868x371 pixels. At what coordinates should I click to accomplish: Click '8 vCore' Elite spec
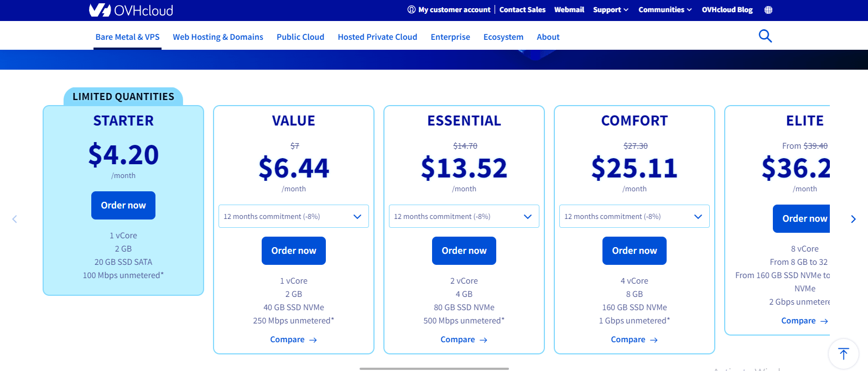coord(805,249)
